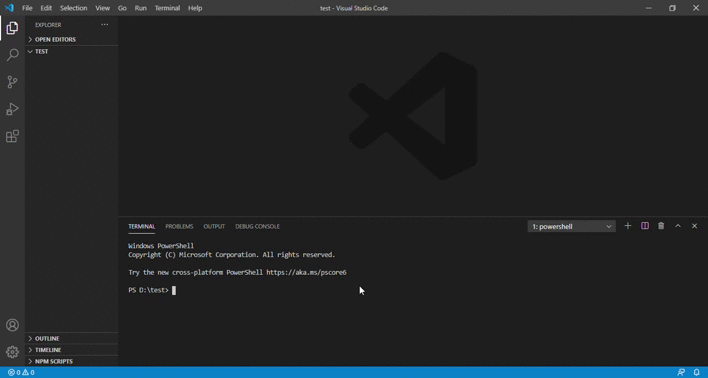Viewport: 708px width, 378px height.
Task: Click the EXPLORER sidebar title
Action: coord(48,25)
